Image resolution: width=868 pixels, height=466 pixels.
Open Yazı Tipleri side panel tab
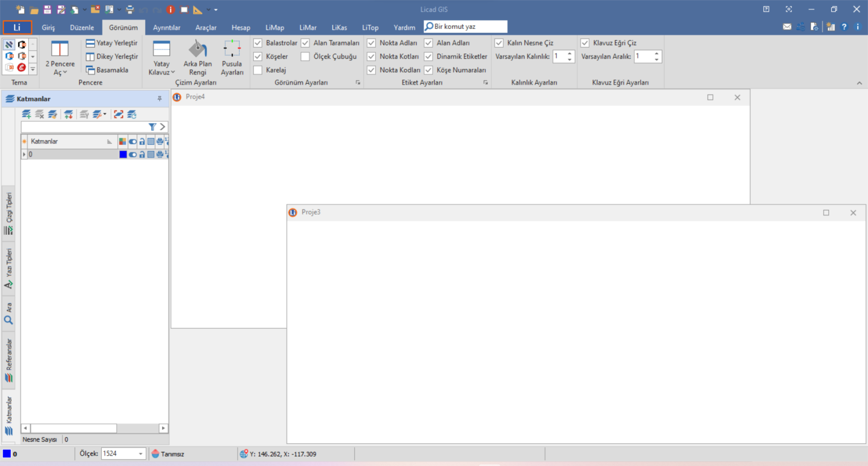pos(9,268)
